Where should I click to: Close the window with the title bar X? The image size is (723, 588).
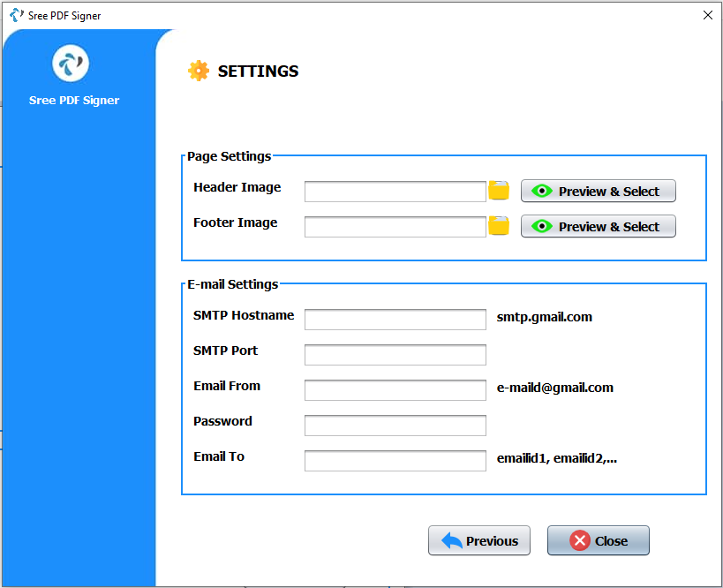tap(708, 15)
